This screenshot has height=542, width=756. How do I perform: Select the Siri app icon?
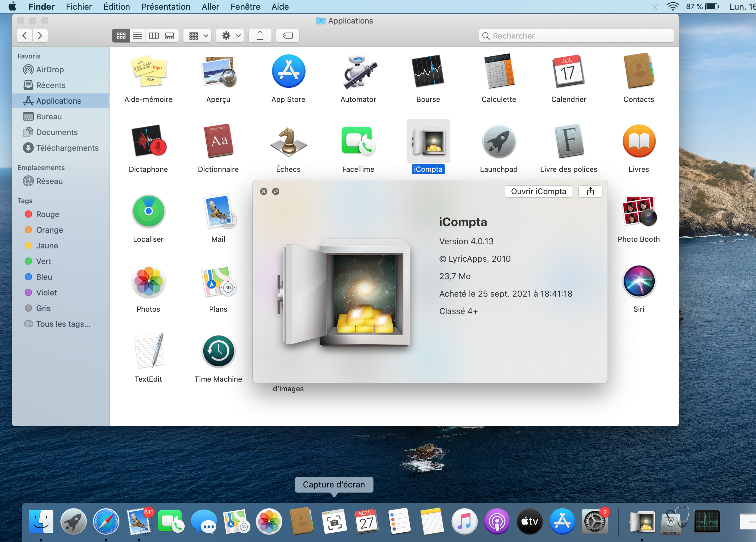[x=639, y=281]
